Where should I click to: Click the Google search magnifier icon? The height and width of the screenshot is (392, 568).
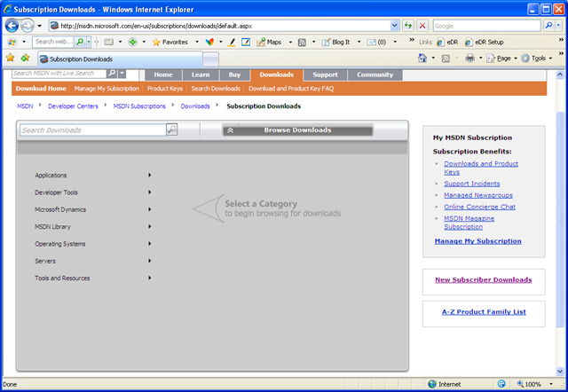[548, 26]
